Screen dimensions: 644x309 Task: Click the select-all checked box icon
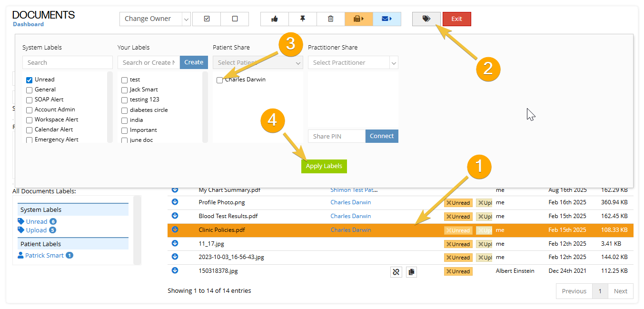(207, 19)
